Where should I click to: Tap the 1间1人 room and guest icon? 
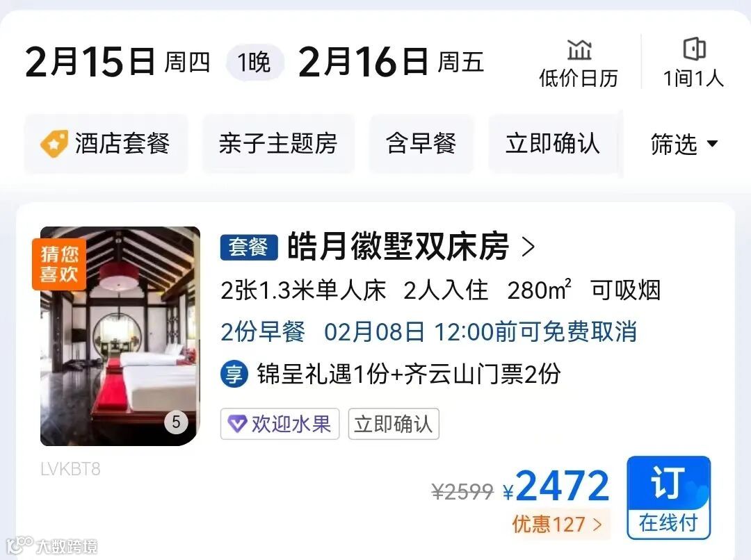point(694,49)
